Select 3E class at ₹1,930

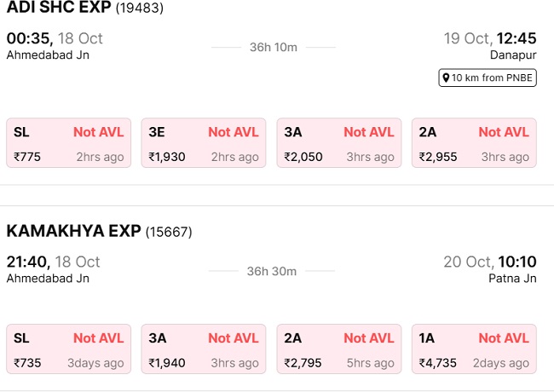click(x=204, y=143)
